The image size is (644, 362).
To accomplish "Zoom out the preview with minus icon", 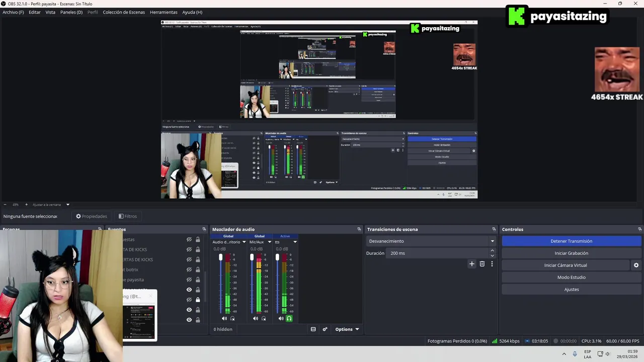I will click(x=5, y=205).
